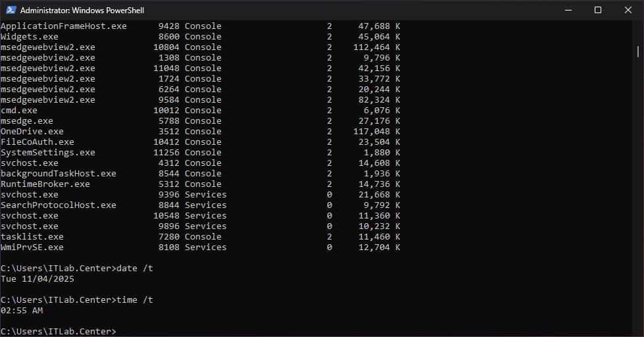Click the 'Tue 11/04/2025' date output

pyautogui.click(x=37, y=279)
